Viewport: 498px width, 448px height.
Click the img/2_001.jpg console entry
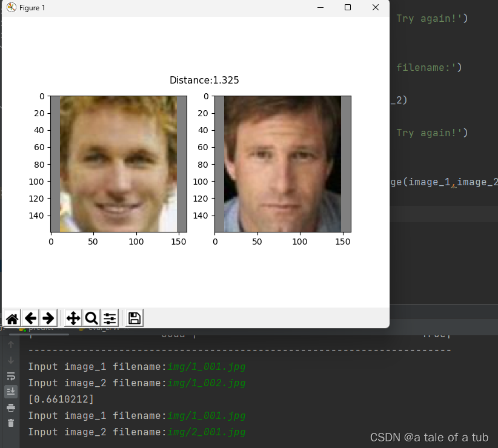(207, 432)
